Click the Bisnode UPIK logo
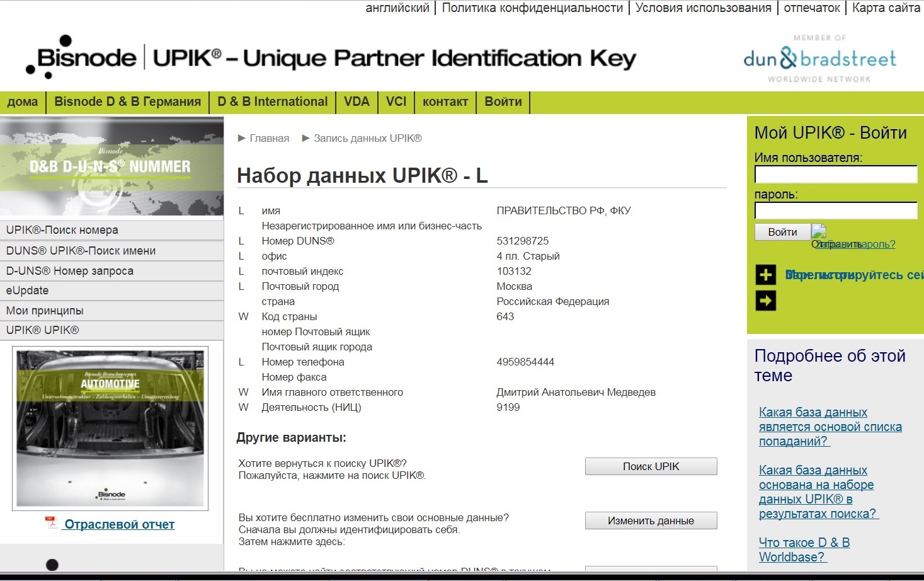Viewport: 924px width, 581px height. click(x=331, y=58)
